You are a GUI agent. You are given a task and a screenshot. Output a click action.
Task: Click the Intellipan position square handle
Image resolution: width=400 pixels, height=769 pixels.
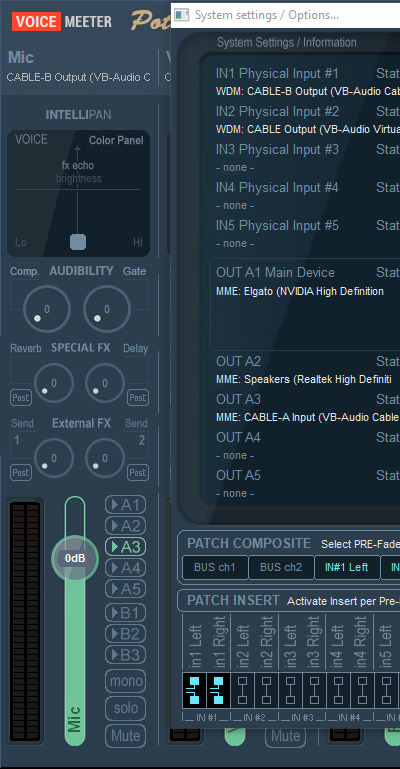coord(78,242)
